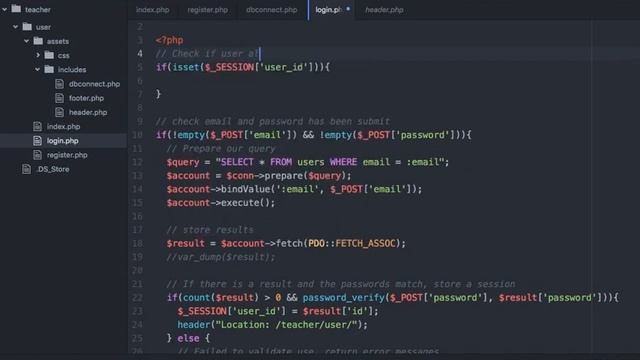640x360 pixels.
Task: Click the '//var_dump($result);' comment
Action: (221, 257)
